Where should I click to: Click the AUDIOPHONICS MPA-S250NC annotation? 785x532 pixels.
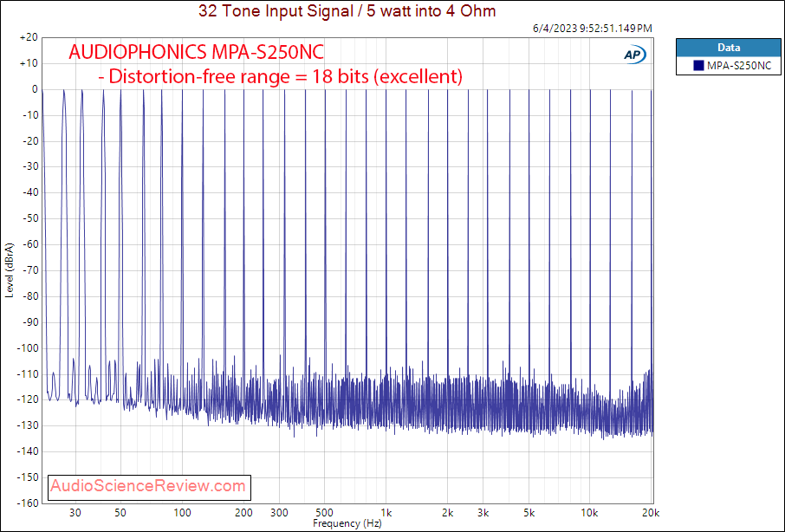coord(196,52)
